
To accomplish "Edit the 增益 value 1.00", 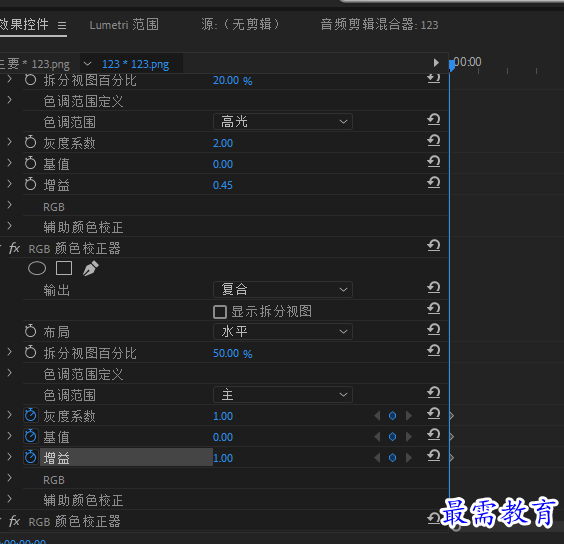I will tap(223, 458).
